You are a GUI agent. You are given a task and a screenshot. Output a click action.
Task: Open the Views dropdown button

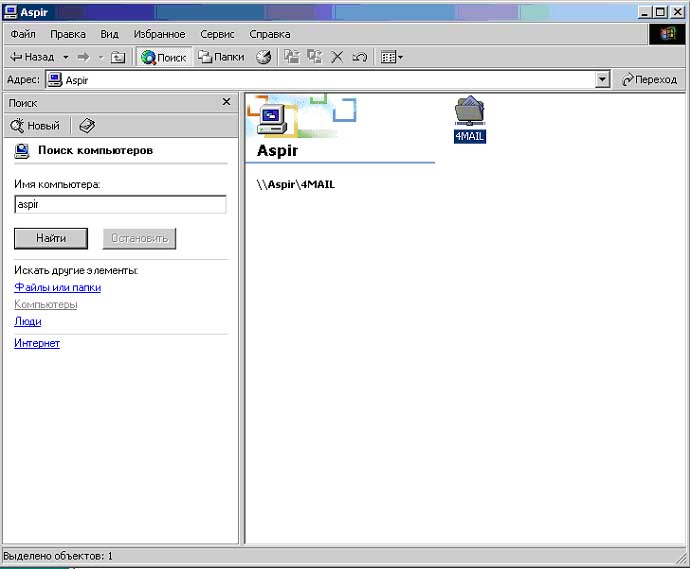point(391,57)
